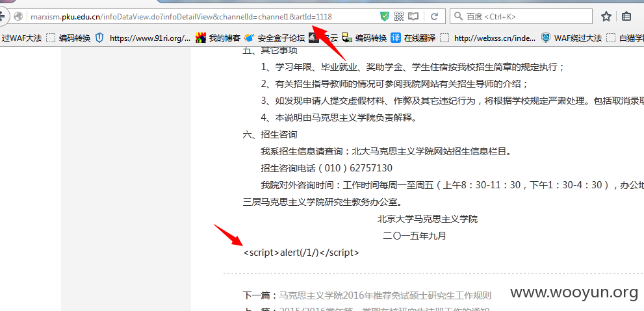Screen dimensions: 644x311
Task: Click the date text 二〇一五年九月
Action: [415, 236]
